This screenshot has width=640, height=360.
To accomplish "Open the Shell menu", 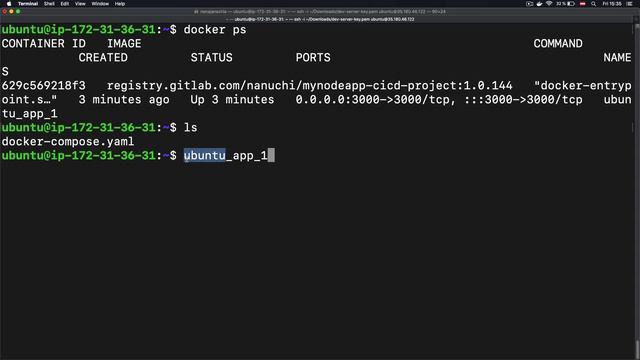I will tap(49, 4).
